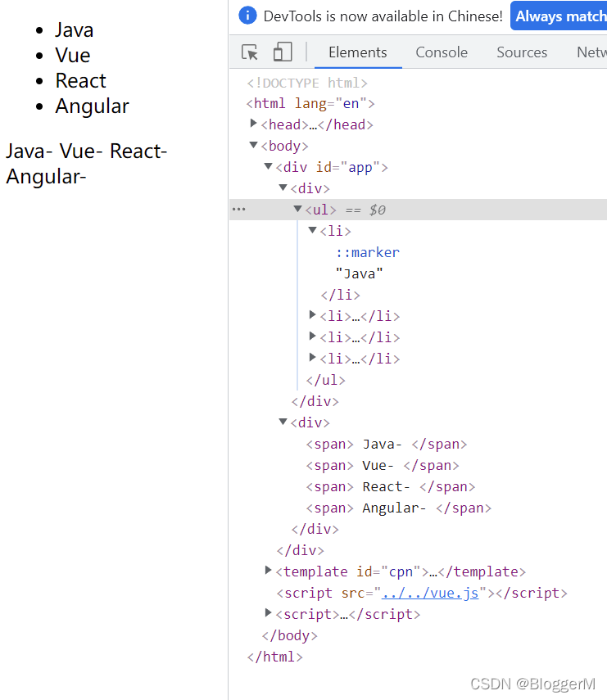Select the script src tag name
The height and width of the screenshot is (700, 607).
click(308, 593)
